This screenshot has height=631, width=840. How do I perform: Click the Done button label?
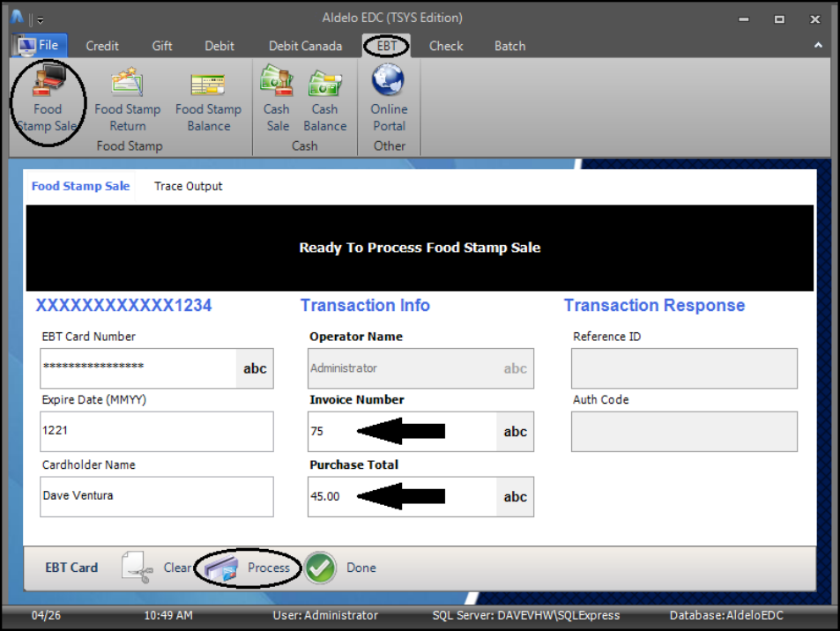coord(361,568)
